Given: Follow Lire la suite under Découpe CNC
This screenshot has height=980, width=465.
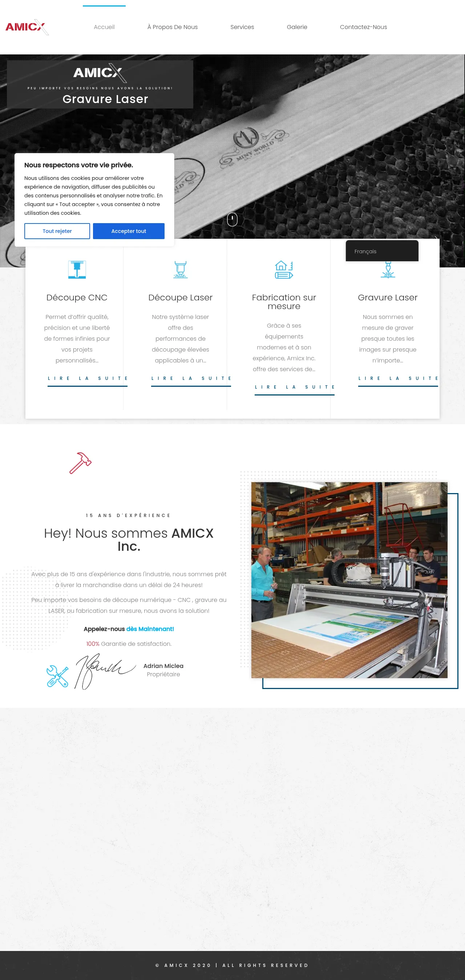Looking at the screenshot, I should click(x=87, y=378).
